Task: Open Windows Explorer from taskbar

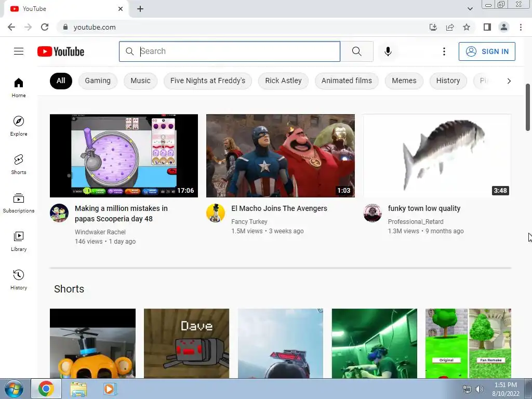Action: click(x=78, y=389)
